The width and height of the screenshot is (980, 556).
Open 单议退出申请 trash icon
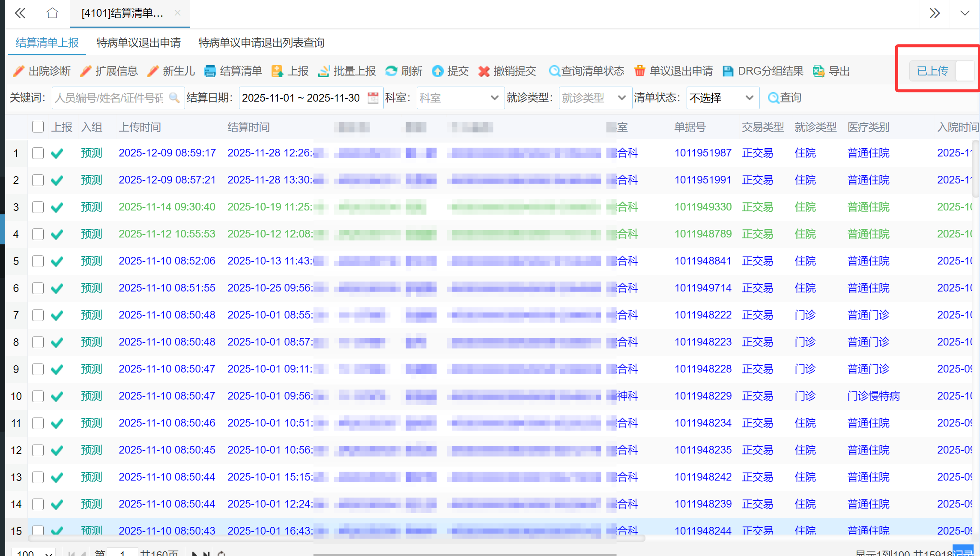click(639, 71)
